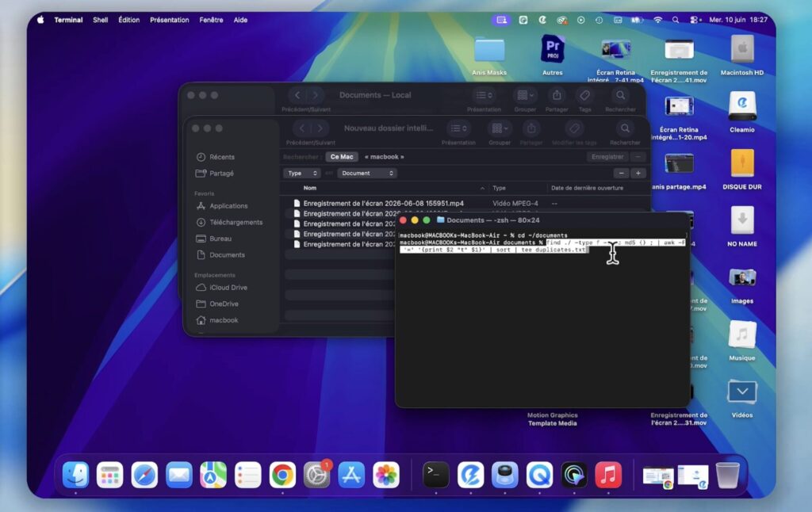Click Rechercher icon in Documents — Local window

click(x=620, y=95)
